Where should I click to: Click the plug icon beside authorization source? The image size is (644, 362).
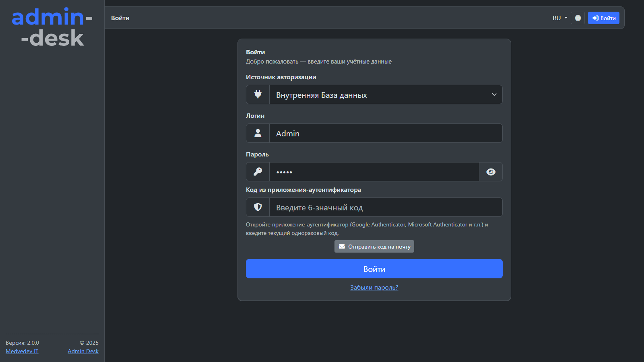point(258,95)
